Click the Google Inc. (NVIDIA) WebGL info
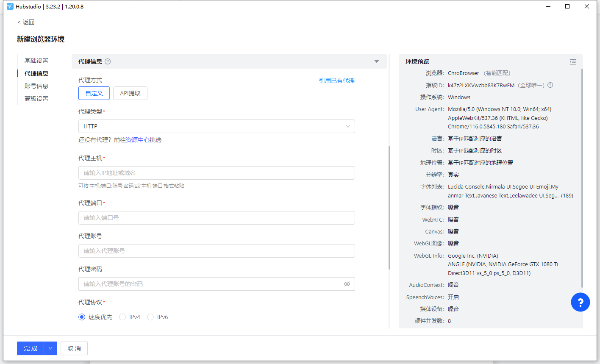The width and height of the screenshot is (600, 364). click(x=473, y=256)
